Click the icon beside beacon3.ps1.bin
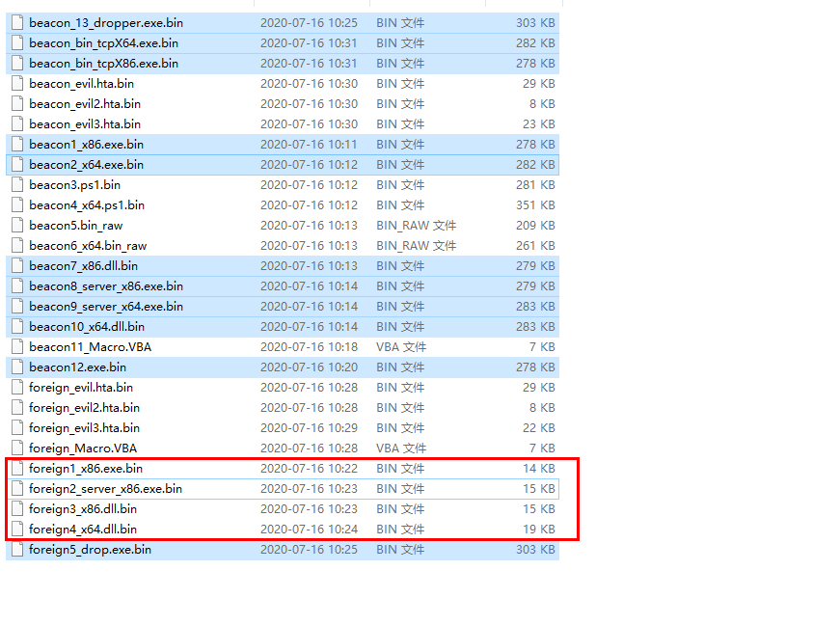Viewport: 840px width, 625px height. [x=17, y=184]
